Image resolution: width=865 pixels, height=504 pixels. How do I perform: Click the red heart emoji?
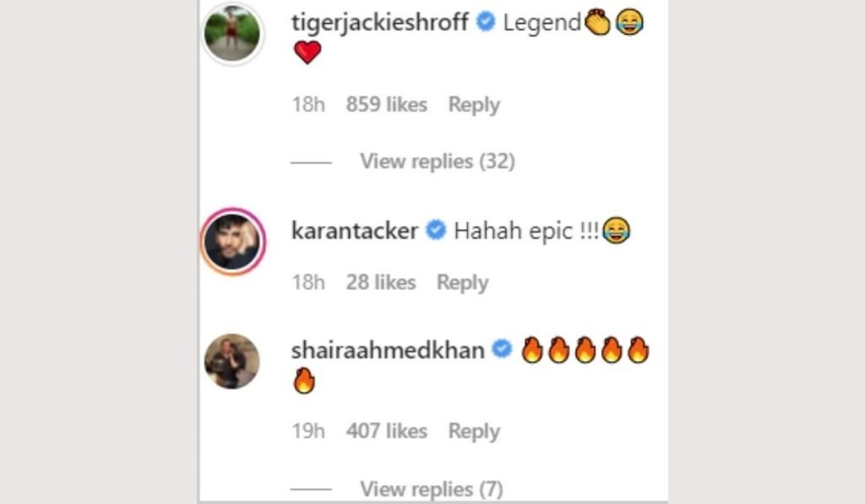(x=307, y=53)
